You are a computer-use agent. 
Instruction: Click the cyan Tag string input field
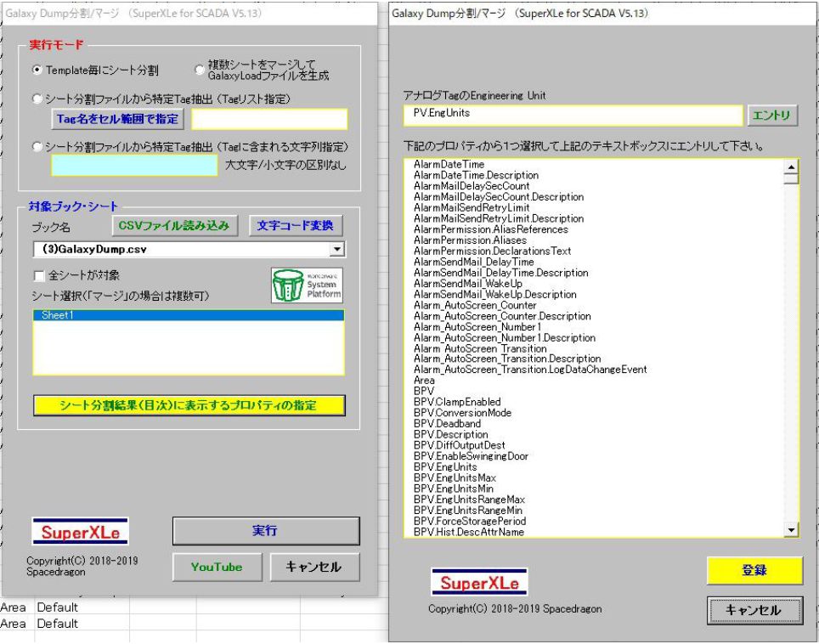tap(134, 166)
